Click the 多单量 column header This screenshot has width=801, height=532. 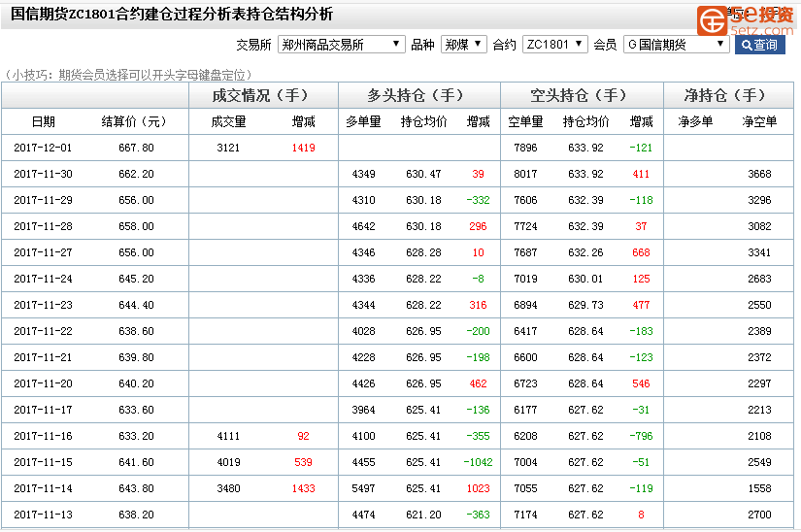(363, 121)
